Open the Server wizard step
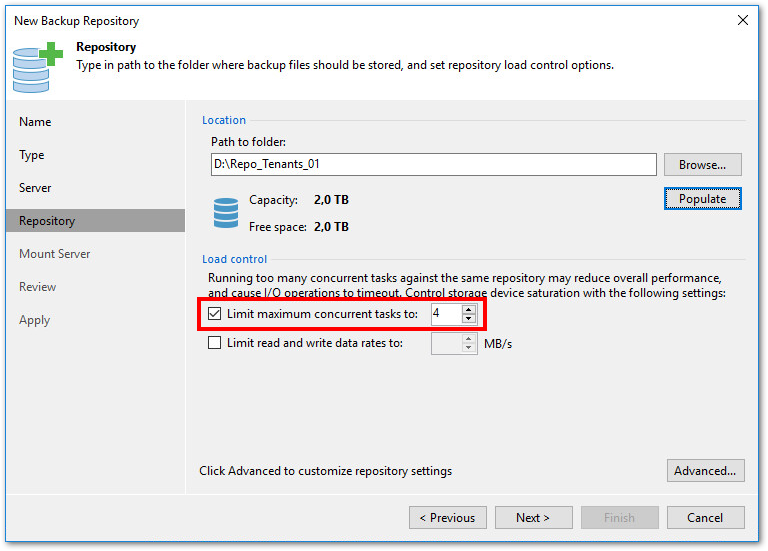Image resolution: width=768 pixels, height=551 pixels. tap(35, 188)
